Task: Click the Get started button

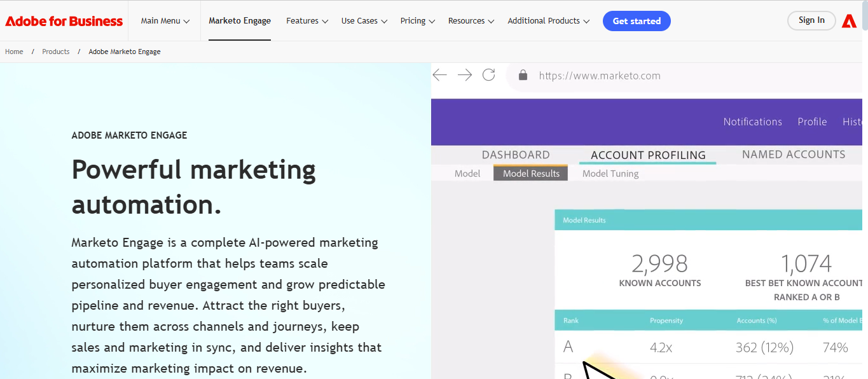Action: pyautogui.click(x=637, y=21)
